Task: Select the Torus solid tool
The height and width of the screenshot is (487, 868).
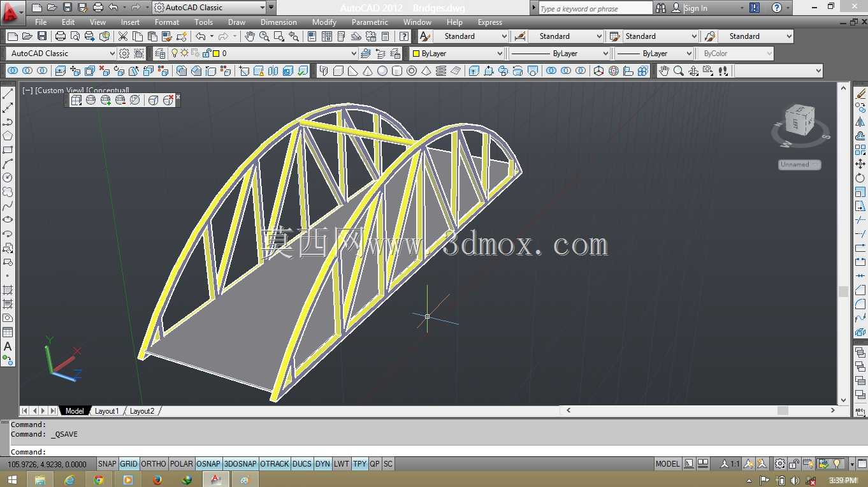Action: click(x=411, y=71)
